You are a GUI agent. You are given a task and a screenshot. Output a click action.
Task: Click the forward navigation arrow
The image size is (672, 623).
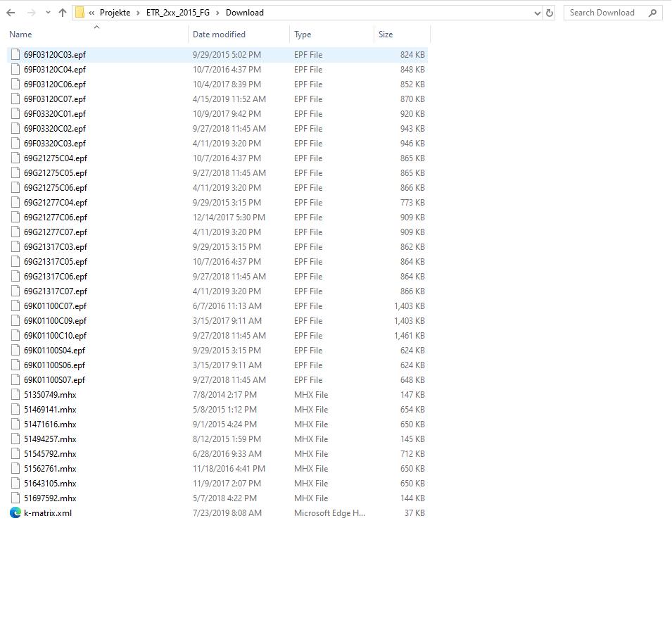click(31, 13)
